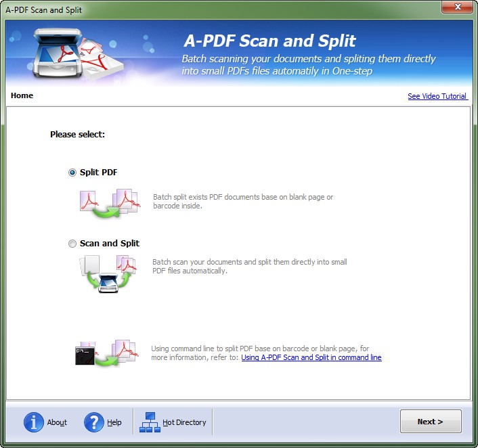The height and width of the screenshot is (448, 478).
Task: Click the 'Batch split exists PDF documents' description
Action: coord(243,202)
